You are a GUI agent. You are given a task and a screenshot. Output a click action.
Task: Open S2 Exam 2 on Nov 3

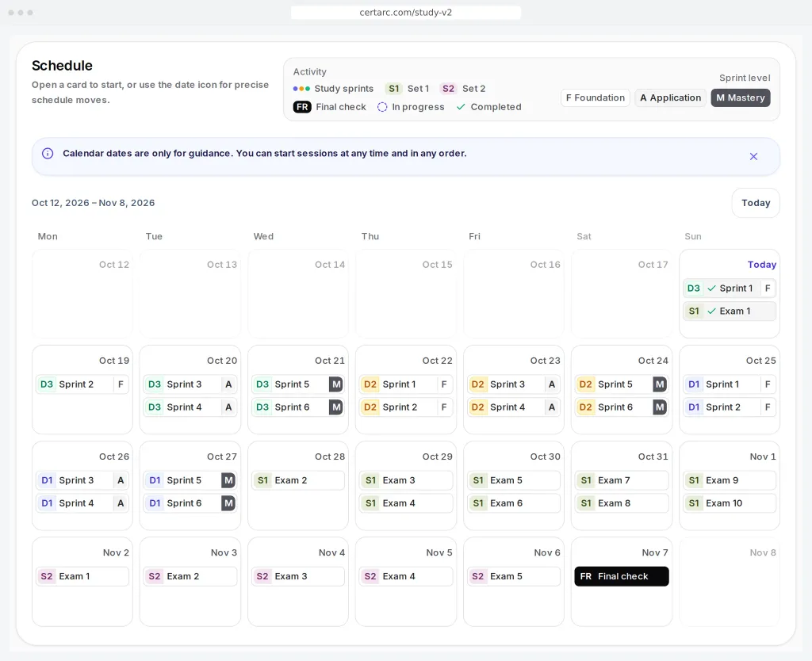coord(190,577)
